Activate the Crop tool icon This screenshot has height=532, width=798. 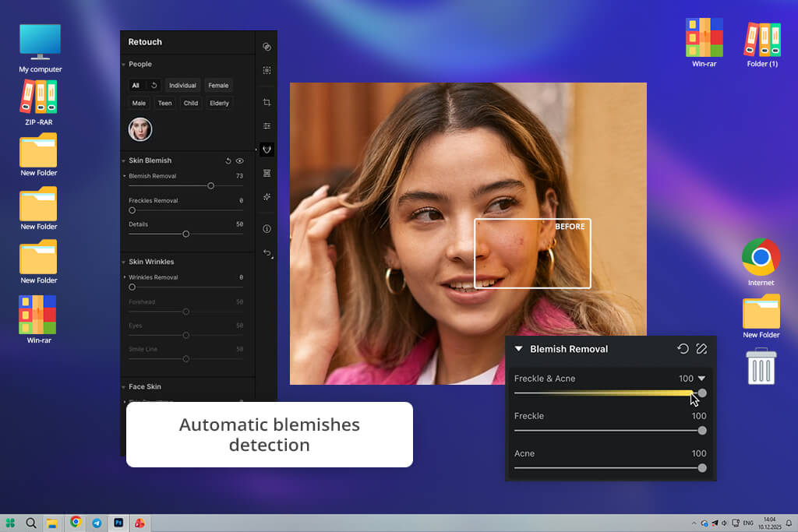267,102
